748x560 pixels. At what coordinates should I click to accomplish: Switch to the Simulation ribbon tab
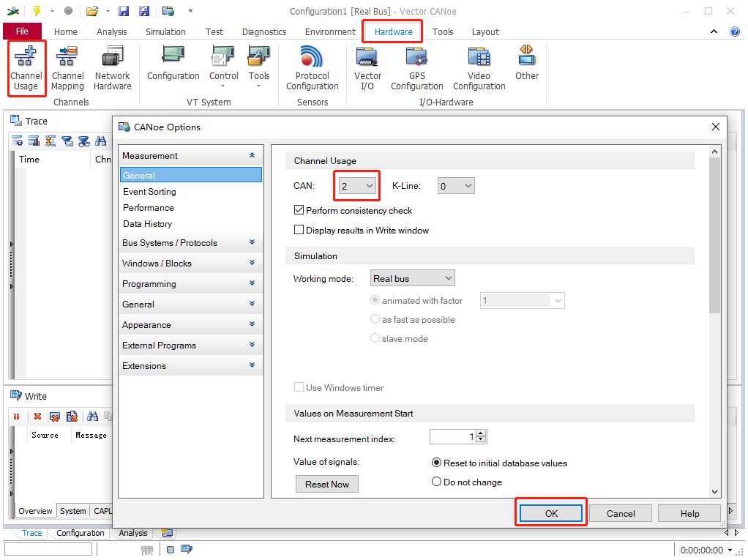coord(165,31)
